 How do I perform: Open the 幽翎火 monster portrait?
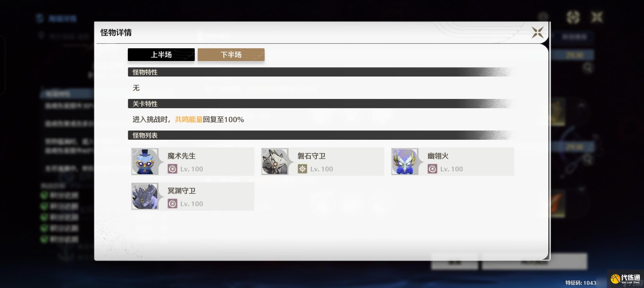[405, 162]
